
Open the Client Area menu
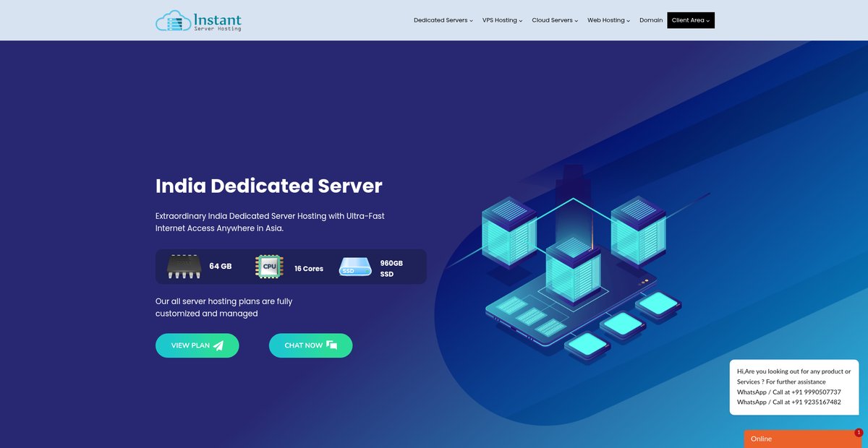pyautogui.click(x=691, y=20)
